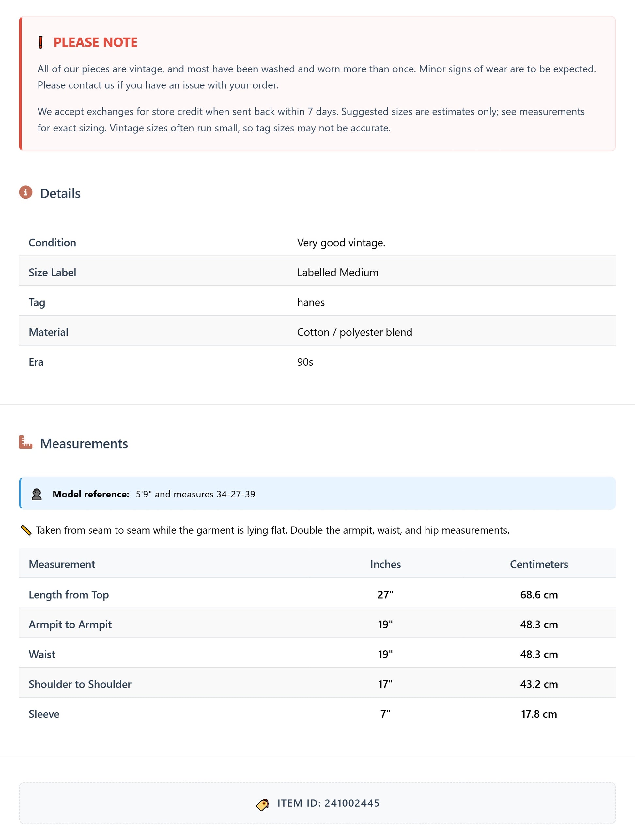Select the 'hanes' tag value
This screenshot has height=840, width=635.
311,302
